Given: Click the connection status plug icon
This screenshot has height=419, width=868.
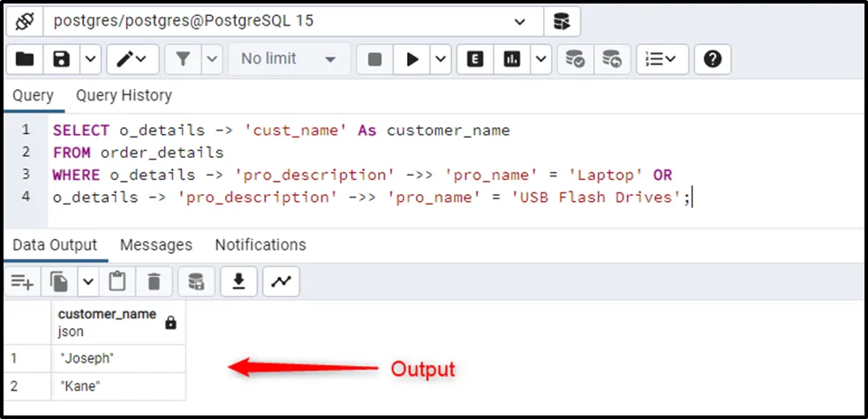Looking at the screenshot, I should click(x=25, y=20).
